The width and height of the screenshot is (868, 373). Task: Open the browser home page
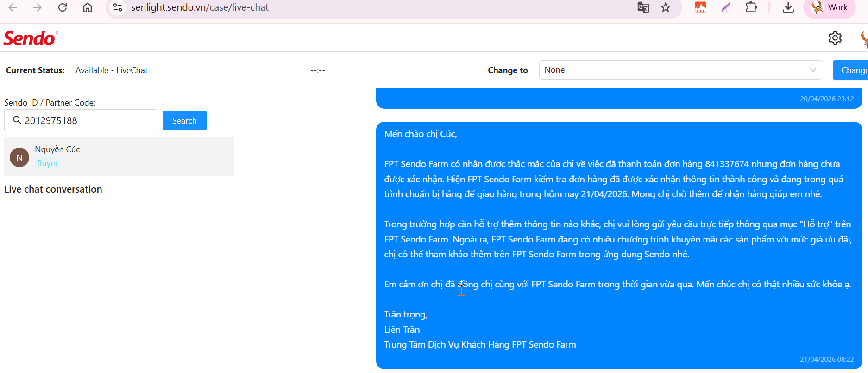88,7
